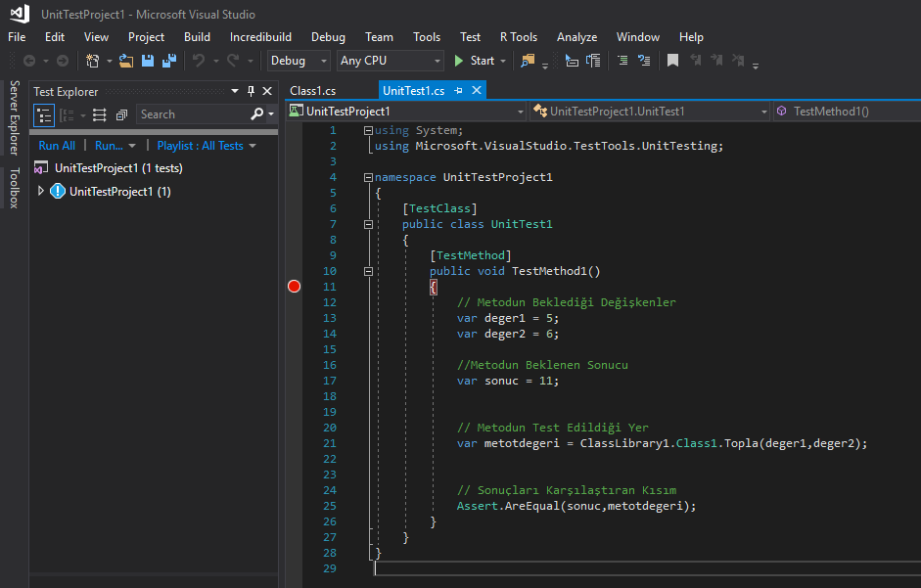Open Find in Files from the toolbar

tap(528, 61)
